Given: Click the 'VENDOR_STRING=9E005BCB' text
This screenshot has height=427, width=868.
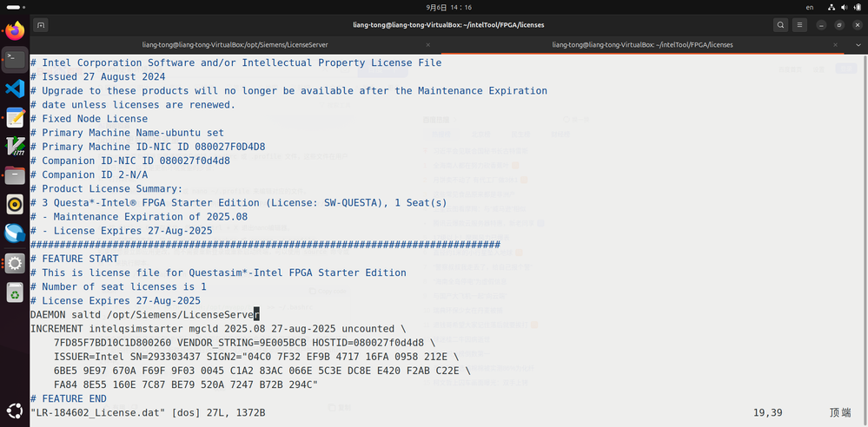Looking at the screenshot, I should 242,343.
